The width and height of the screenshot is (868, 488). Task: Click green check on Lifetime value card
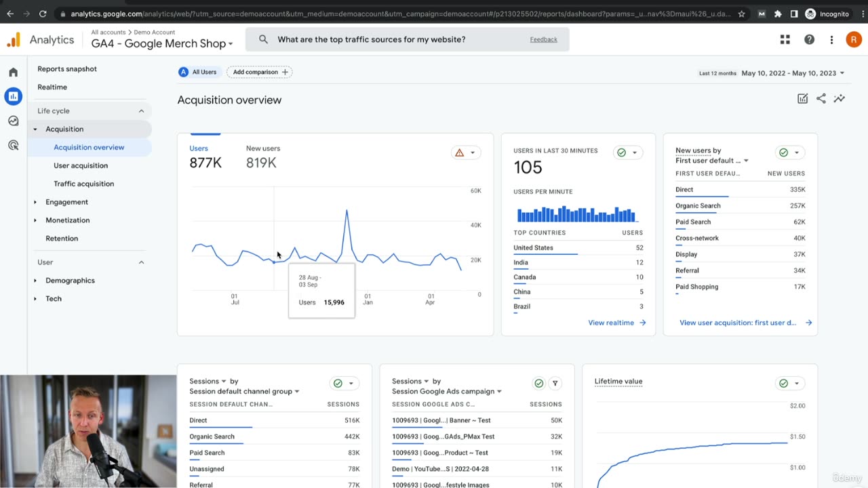click(783, 383)
